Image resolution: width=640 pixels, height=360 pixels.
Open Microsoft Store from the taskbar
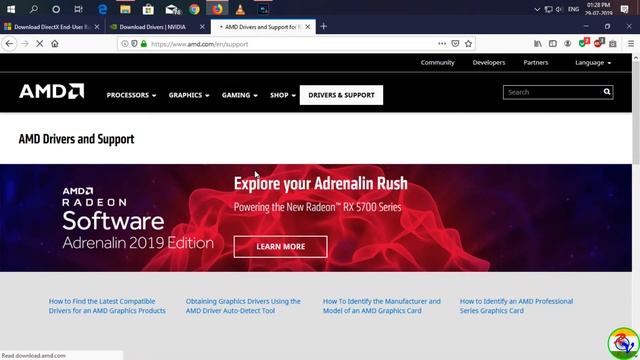tap(148, 9)
